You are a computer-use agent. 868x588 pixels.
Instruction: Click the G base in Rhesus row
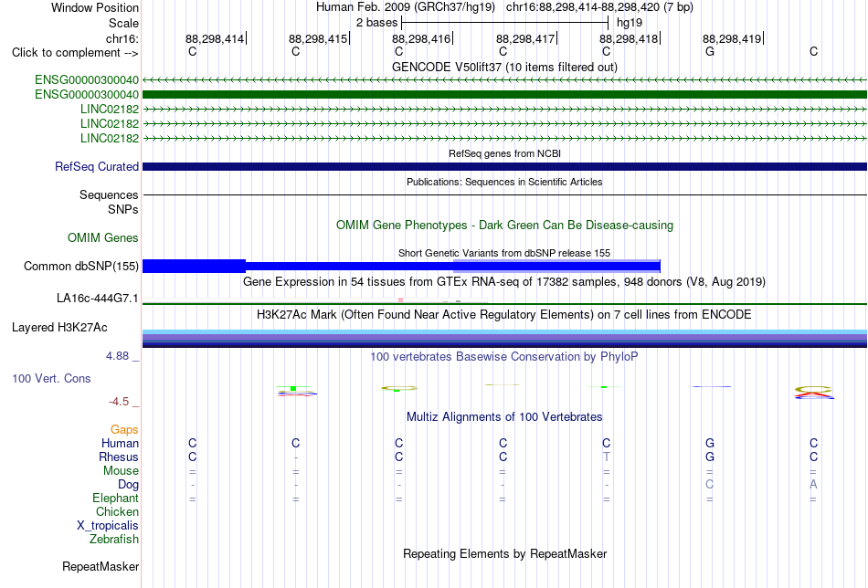tap(710, 457)
